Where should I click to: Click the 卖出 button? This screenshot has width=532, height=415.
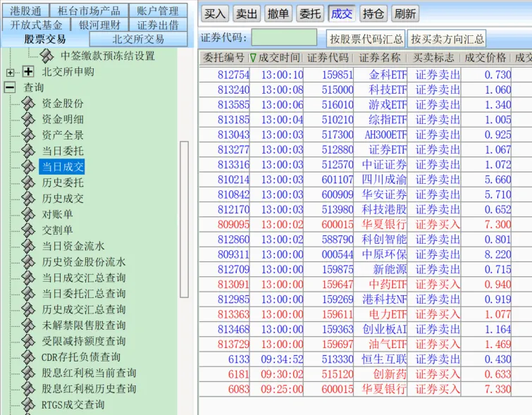pos(247,13)
